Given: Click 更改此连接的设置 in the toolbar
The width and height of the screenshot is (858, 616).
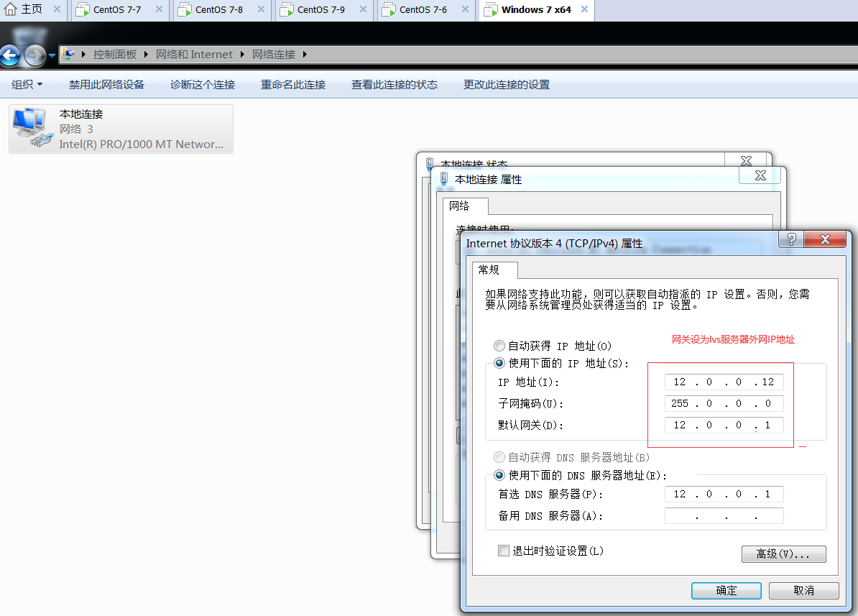Looking at the screenshot, I should 506,84.
